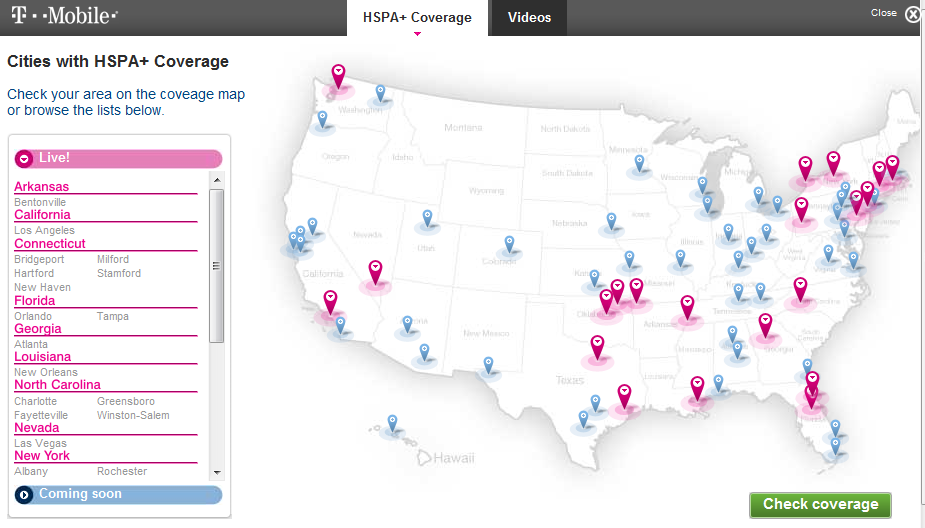925x528 pixels.
Task: Select the Florida state link
Action: (x=34, y=301)
